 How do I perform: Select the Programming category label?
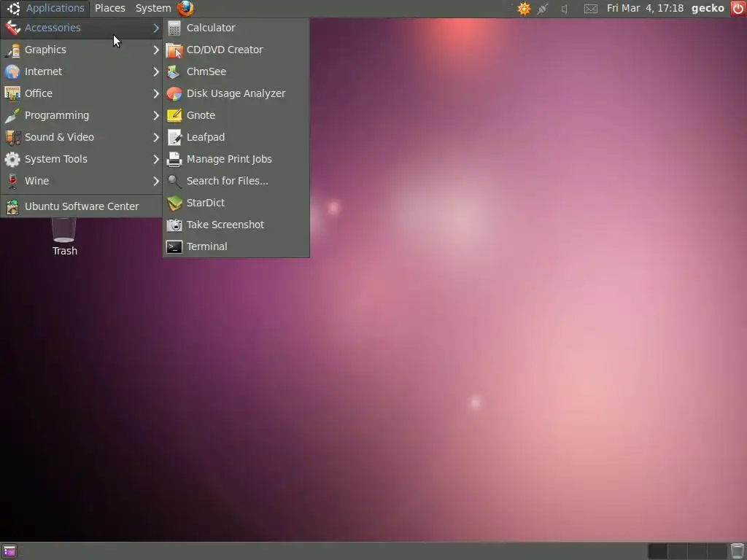tap(57, 116)
